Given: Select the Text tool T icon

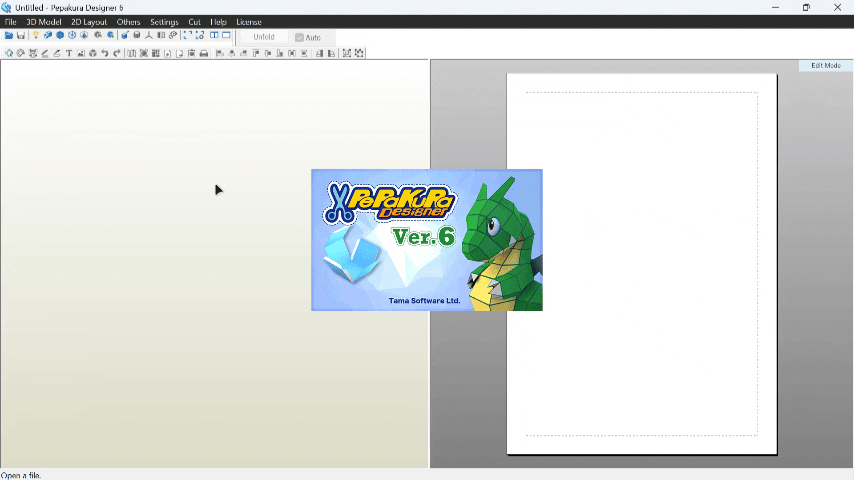Looking at the screenshot, I should [69, 53].
